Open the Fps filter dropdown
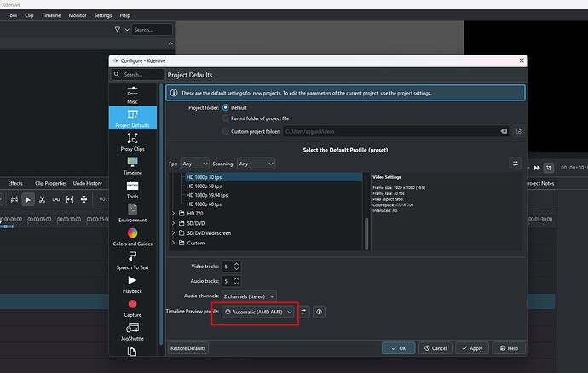Viewport: 588px width, 373px height. click(x=194, y=164)
